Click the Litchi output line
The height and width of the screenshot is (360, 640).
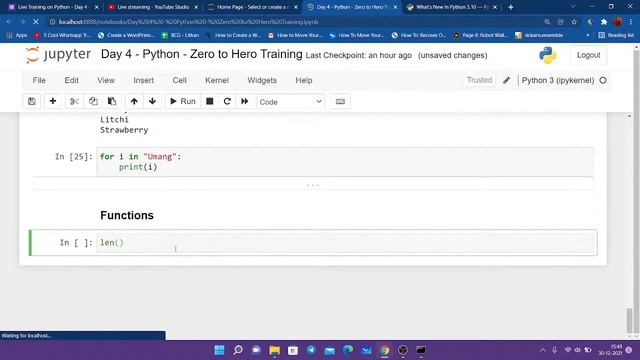(x=114, y=120)
